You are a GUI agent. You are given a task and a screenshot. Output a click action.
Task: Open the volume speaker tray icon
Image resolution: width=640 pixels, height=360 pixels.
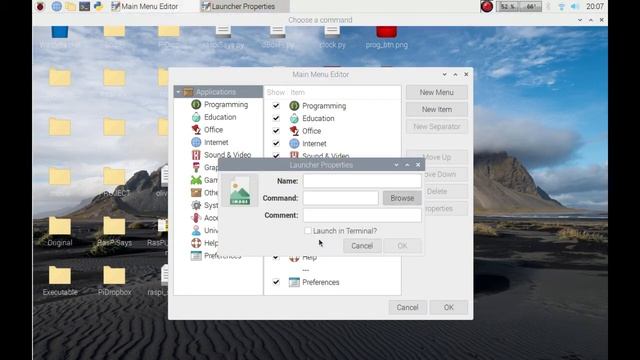point(575,7)
